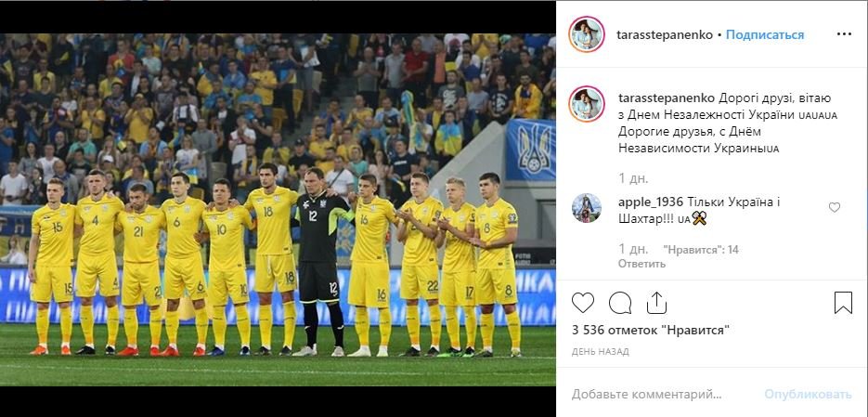
Task: Open apple_1936's profile avatar
Action: [586, 208]
